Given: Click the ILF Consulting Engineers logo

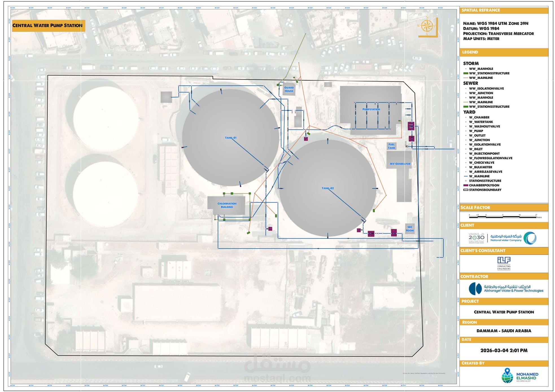Looking at the screenshot, I should coord(504,263).
